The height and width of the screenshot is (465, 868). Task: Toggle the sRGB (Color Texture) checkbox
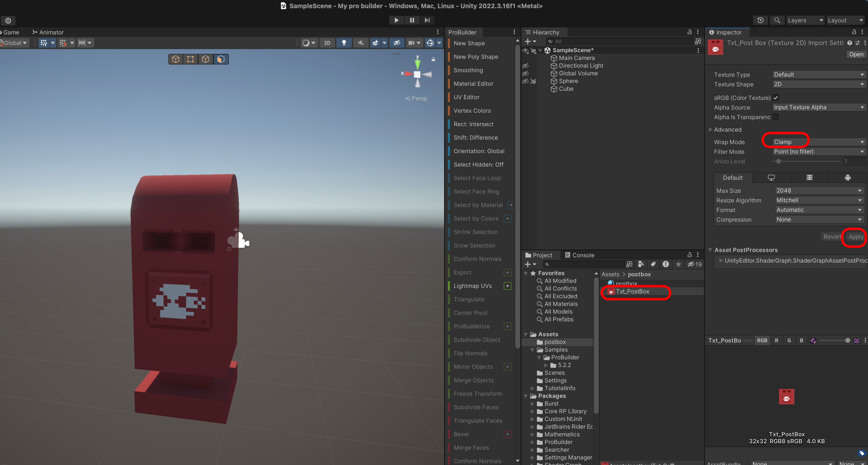click(776, 98)
